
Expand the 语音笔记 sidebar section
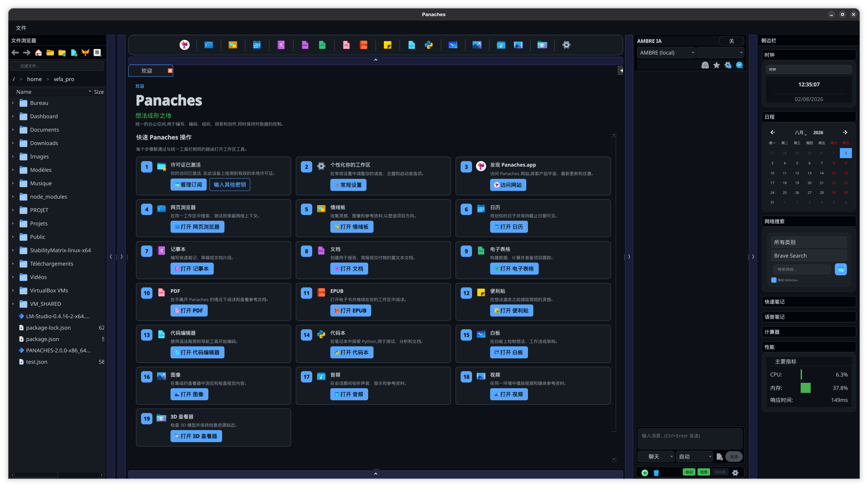(809, 317)
